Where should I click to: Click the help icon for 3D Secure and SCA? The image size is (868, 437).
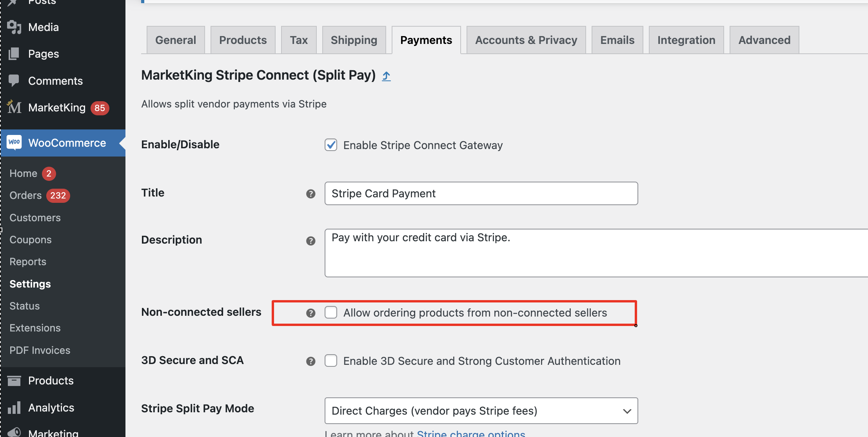pyautogui.click(x=311, y=361)
